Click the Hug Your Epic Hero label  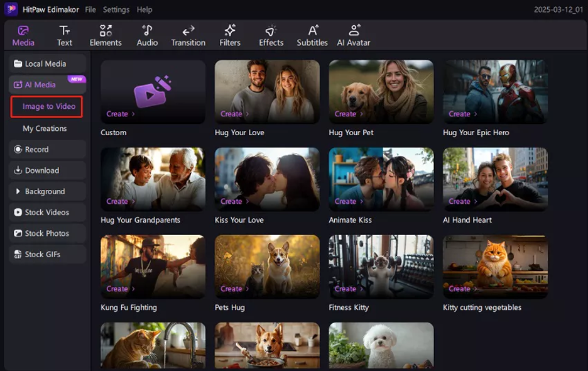click(x=476, y=133)
